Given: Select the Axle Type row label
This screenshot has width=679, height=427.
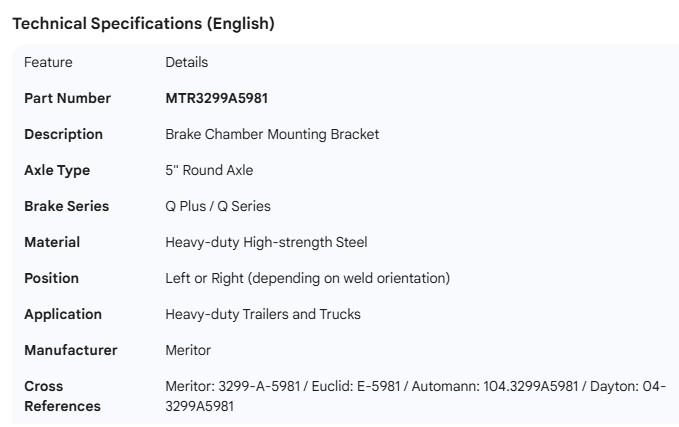Looking at the screenshot, I should coord(57,170).
